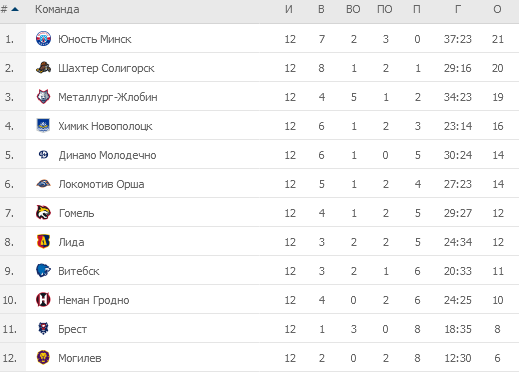
Task: Sort by the О points column header
Action: point(497,9)
